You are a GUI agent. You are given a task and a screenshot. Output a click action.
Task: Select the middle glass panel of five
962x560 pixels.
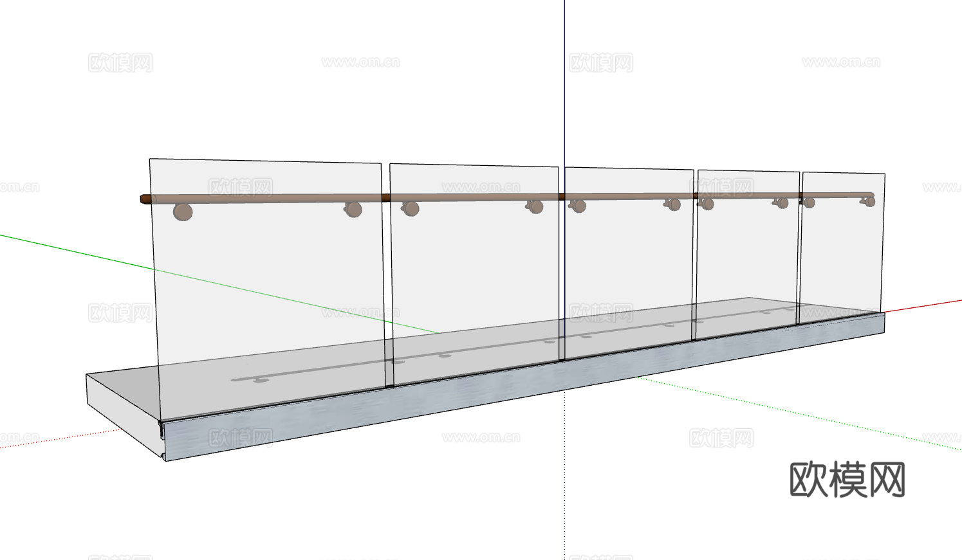629,262
